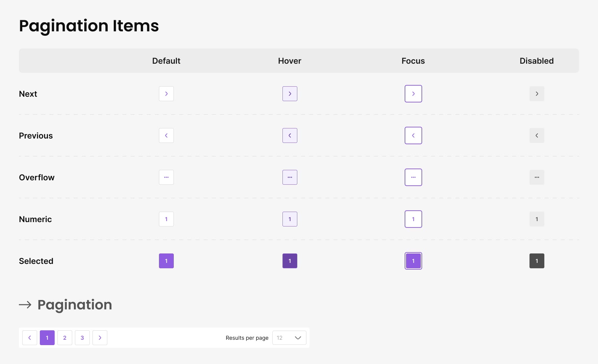Image resolution: width=598 pixels, height=364 pixels.
Task: Click the Selected row label
Action: [x=36, y=261]
